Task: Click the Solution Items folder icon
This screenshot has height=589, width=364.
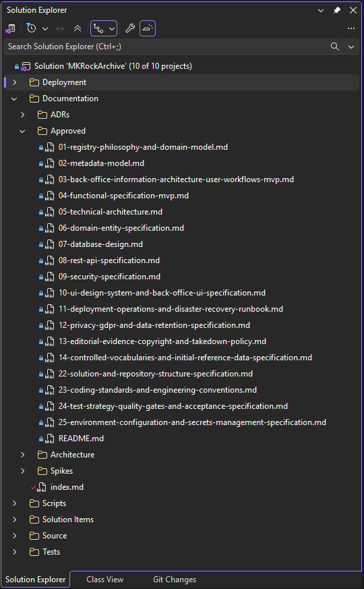Action: tap(34, 519)
